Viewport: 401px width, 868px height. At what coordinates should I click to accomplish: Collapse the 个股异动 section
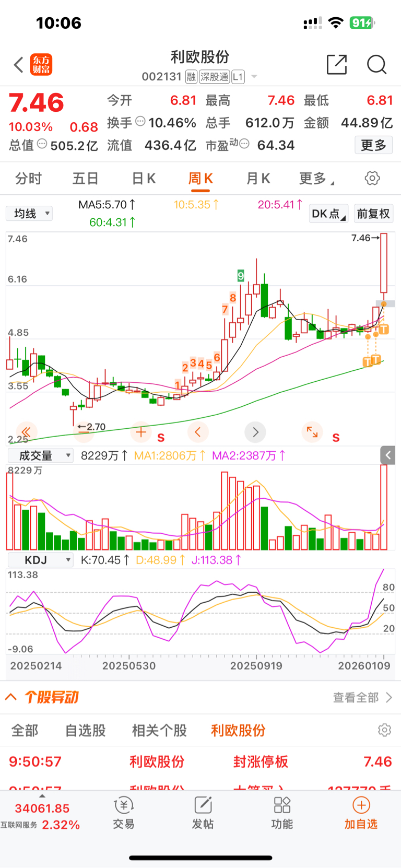[11, 697]
